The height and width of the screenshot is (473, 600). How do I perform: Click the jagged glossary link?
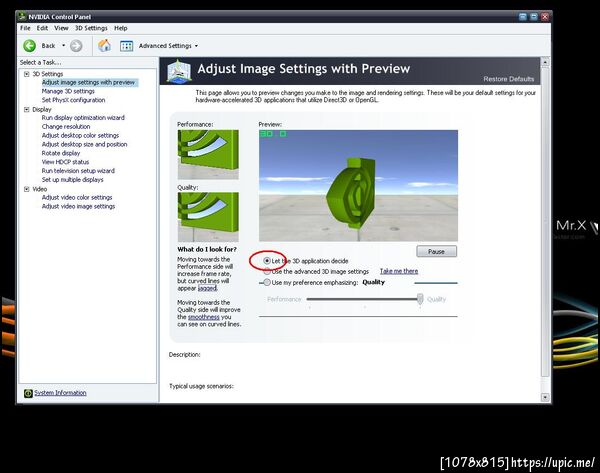(207, 288)
